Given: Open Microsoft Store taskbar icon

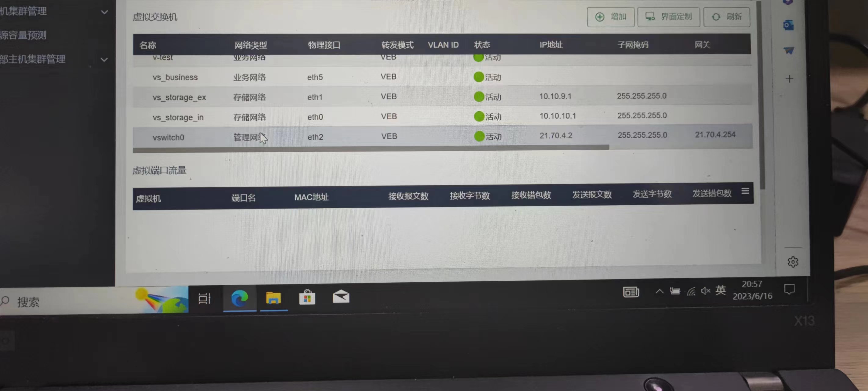Looking at the screenshot, I should pos(307,298).
